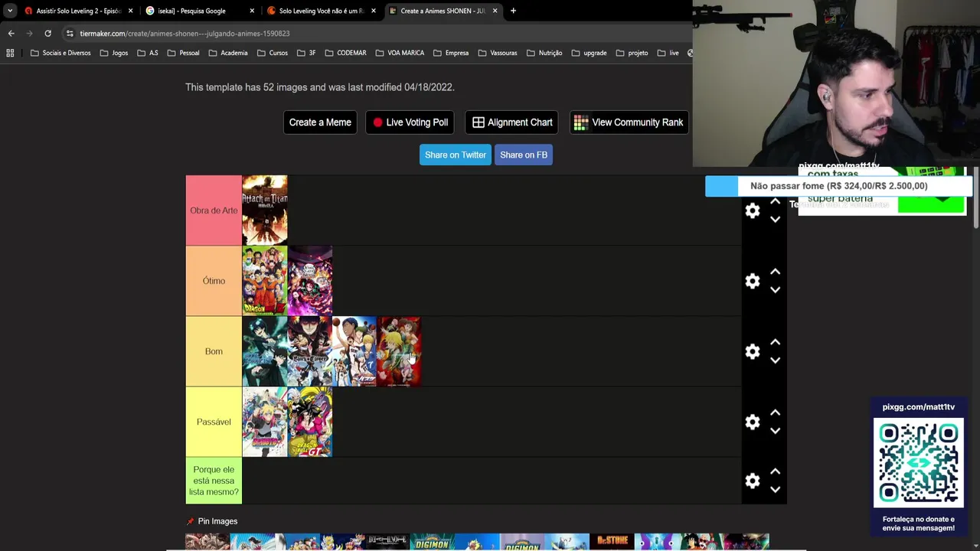Open settings gear for Passável tier
Viewport: 980px width, 551px height.
click(x=753, y=422)
